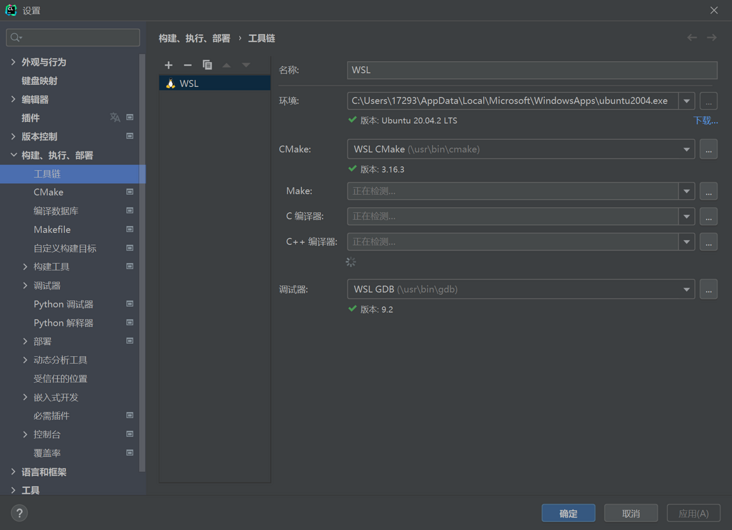Browse for C 编译器 path ellipsis button
Screen dimensions: 732x530
pos(708,217)
